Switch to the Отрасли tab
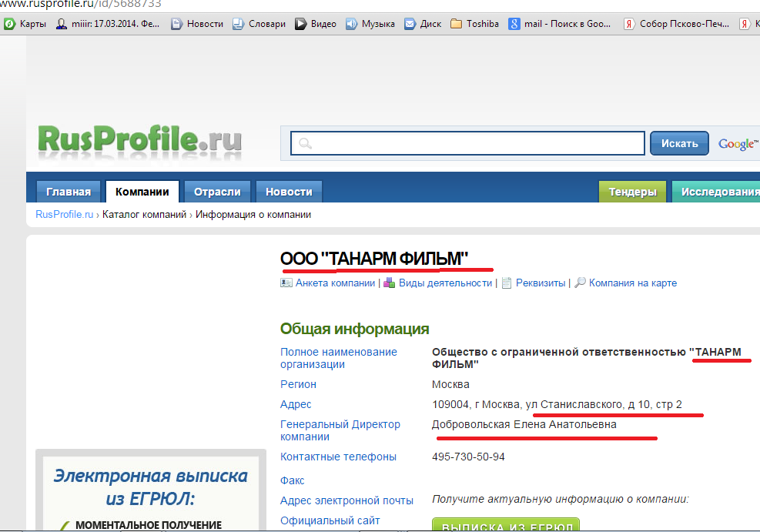This screenshot has width=760, height=532. 217,192
